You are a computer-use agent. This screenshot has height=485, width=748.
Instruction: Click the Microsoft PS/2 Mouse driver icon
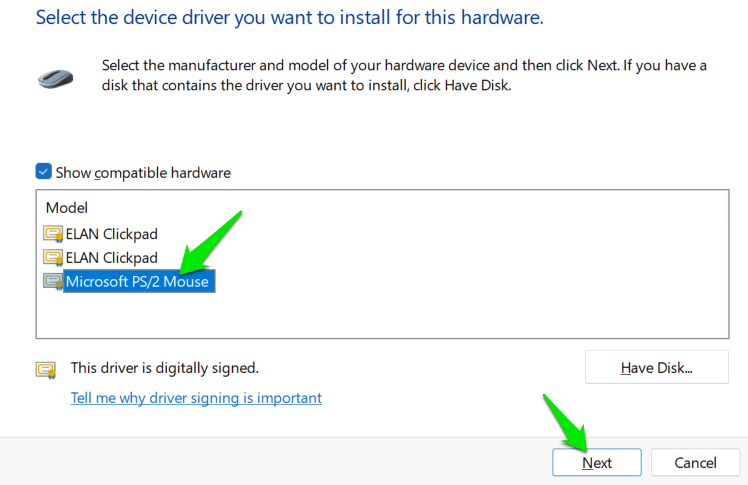tap(52, 282)
